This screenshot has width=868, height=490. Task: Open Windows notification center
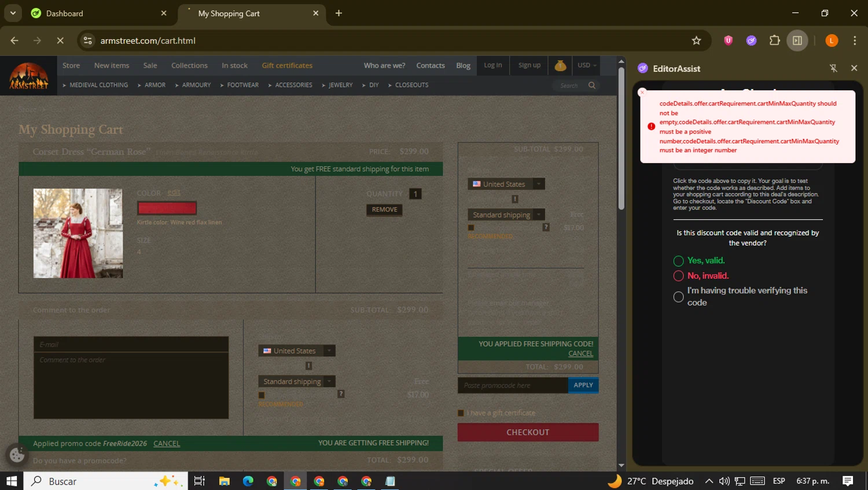pos(848,481)
